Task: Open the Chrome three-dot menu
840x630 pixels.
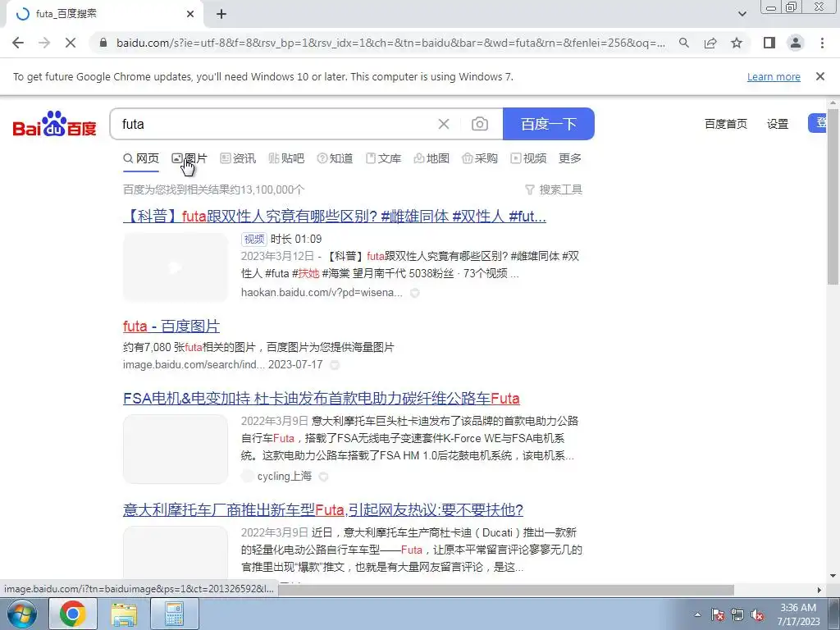Action: pos(822,43)
